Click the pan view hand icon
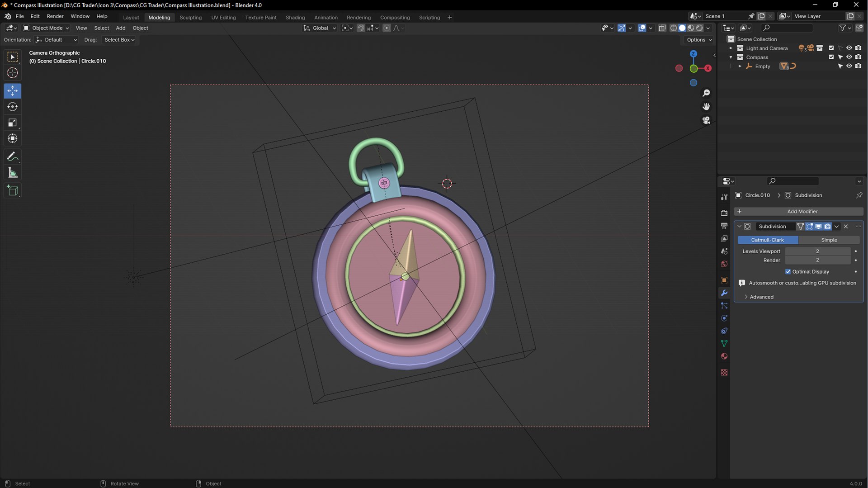Image resolution: width=868 pixels, height=488 pixels. 706,107
